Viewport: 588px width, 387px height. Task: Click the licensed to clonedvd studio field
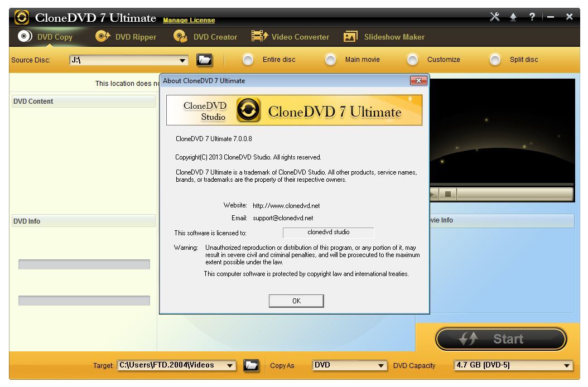pyautogui.click(x=328, y=233)
